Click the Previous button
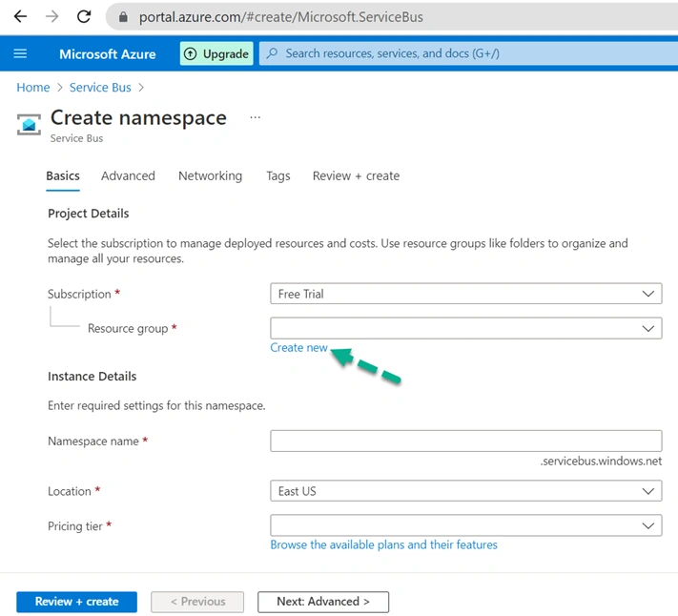 (197, 602)
